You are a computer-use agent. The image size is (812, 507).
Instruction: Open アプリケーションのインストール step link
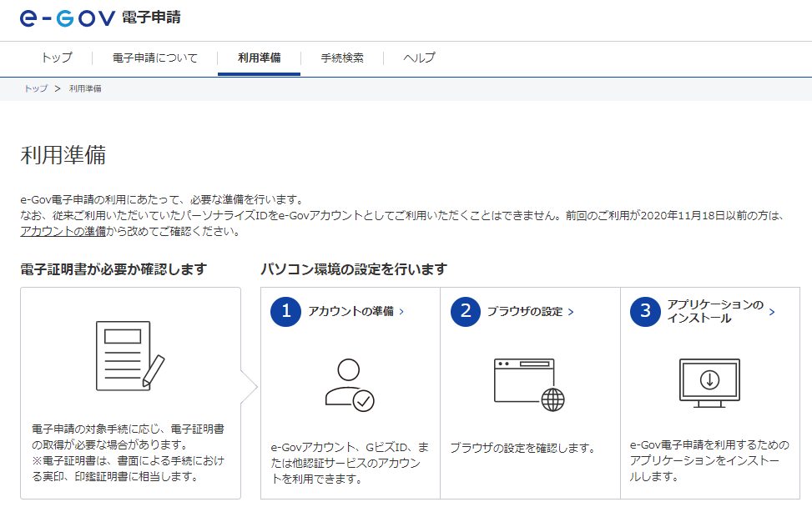click(x=715, y=311)
